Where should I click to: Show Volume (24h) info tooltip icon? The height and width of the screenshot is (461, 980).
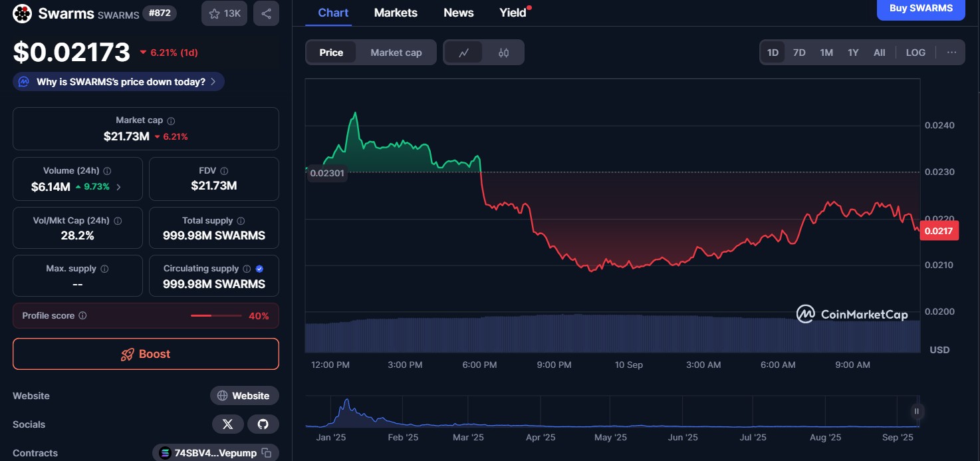[108, 171]
